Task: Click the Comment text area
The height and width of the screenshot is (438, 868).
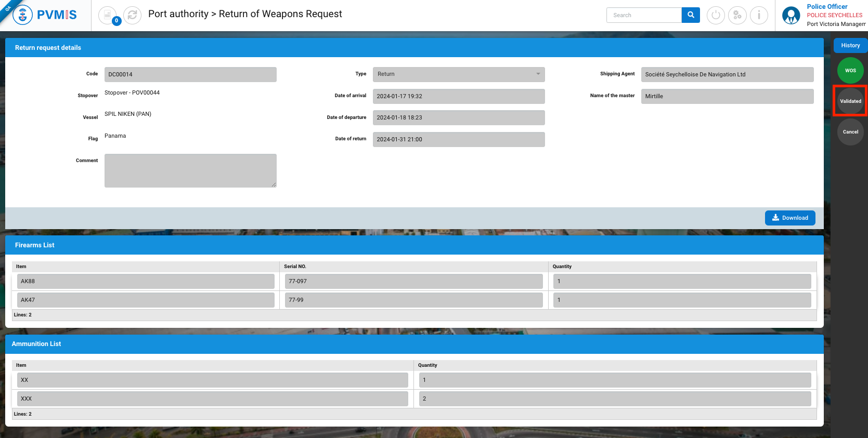Action: click(190, 170)
